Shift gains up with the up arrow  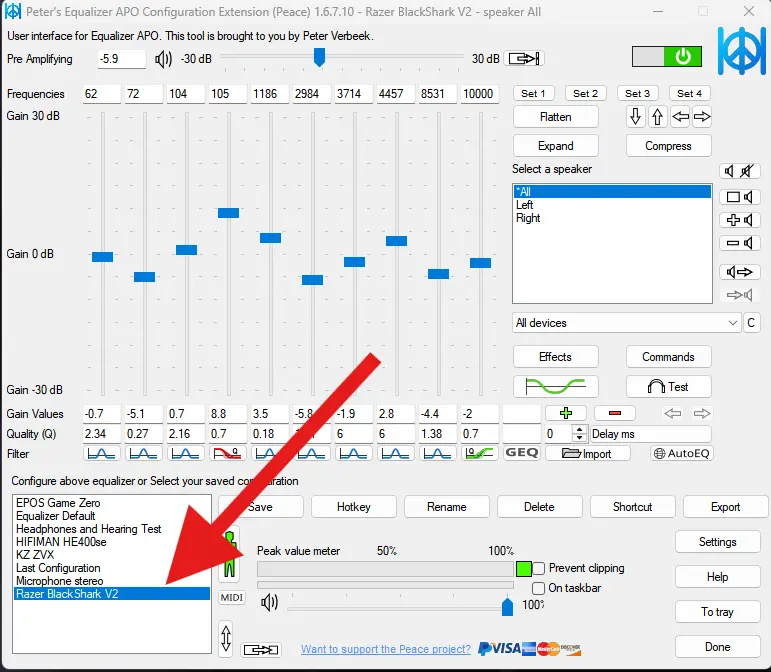coord(657,117)
